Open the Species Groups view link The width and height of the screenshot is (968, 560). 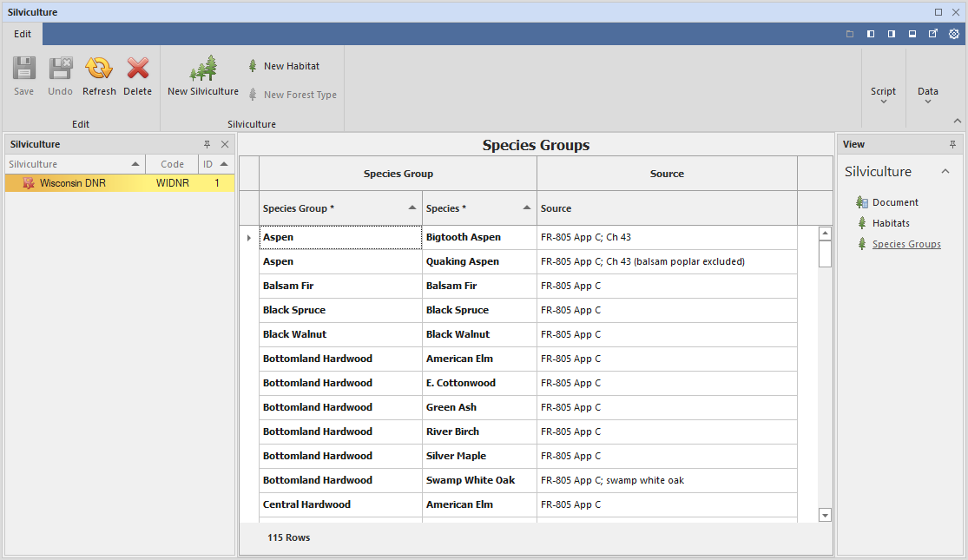906,244
